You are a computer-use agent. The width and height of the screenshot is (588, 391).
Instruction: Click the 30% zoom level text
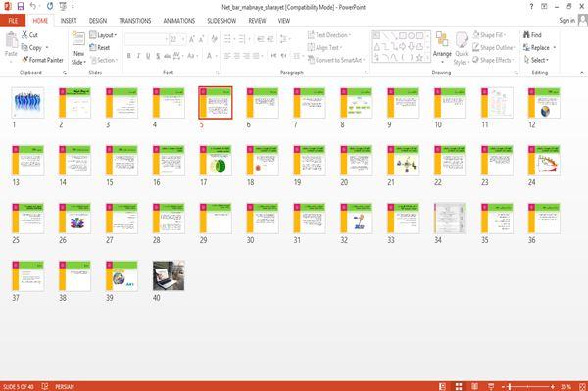(x=565, y=386)
